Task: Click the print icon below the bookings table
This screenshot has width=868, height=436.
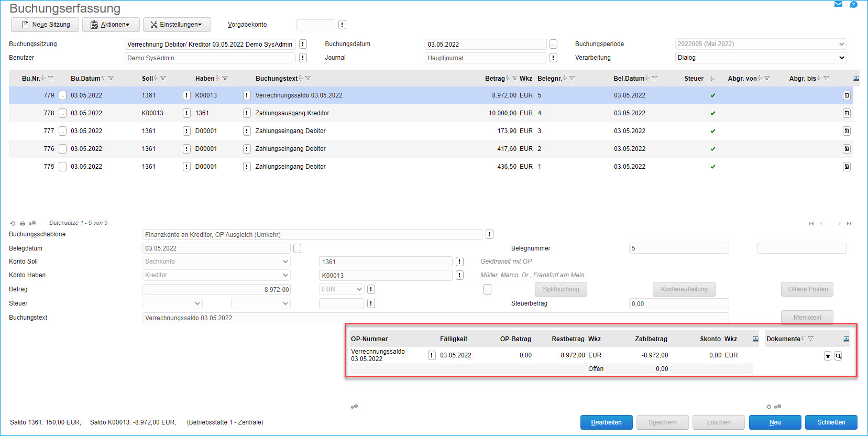Action: point(23,223)
